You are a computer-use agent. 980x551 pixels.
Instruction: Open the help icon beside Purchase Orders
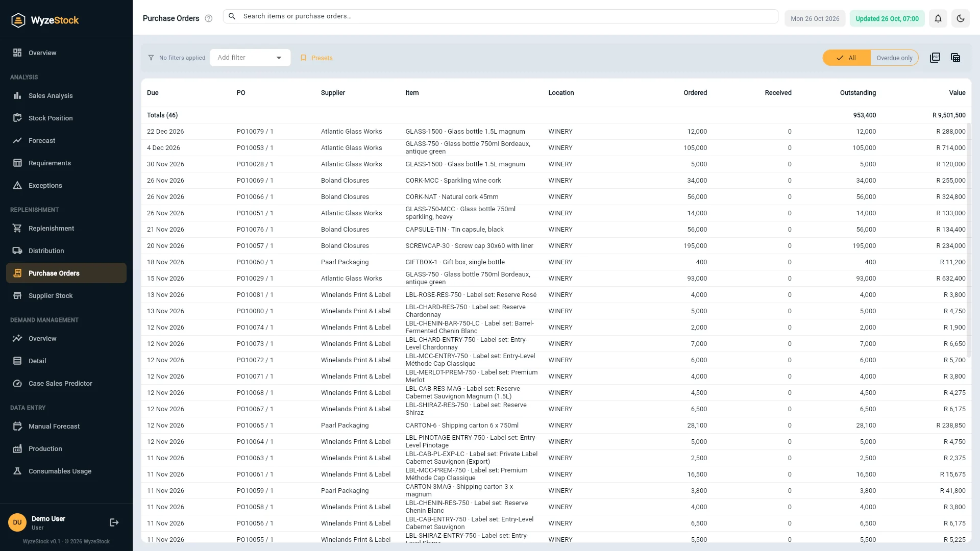pos(209,18)
